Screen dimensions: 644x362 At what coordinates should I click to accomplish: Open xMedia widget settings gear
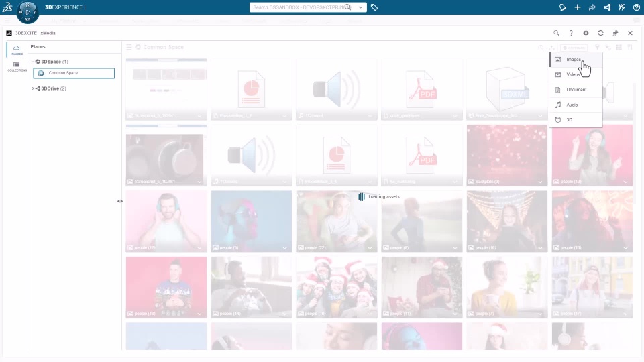coord(586,33)
